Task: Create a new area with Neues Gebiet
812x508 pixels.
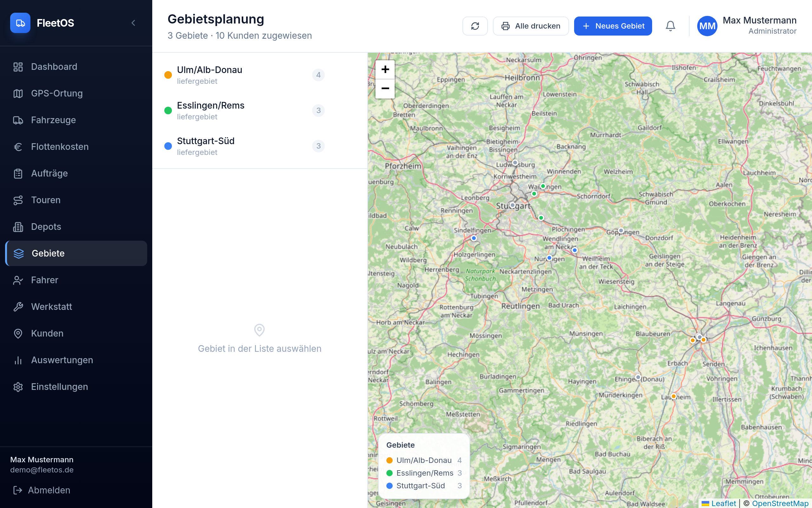Action: [x=613, y=26]
